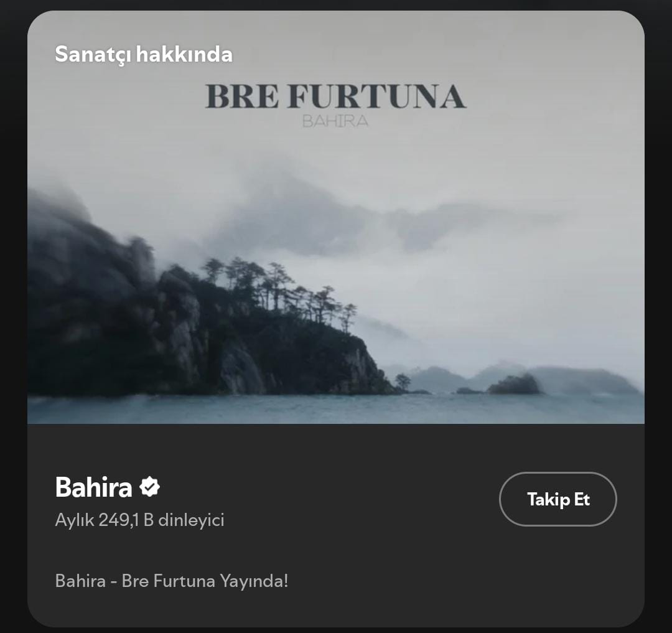The height and width of the screenshot is (633, 672).
Task: Click the lone tree at the cliff's waterline
Action: (x=403, y=382)
